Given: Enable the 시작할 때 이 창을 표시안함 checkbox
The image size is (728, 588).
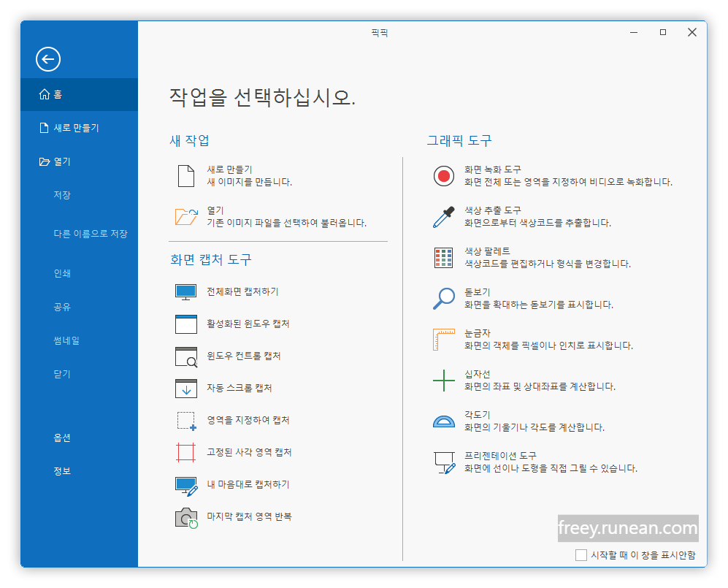Looking at the screenshot, I should point(581,554).
